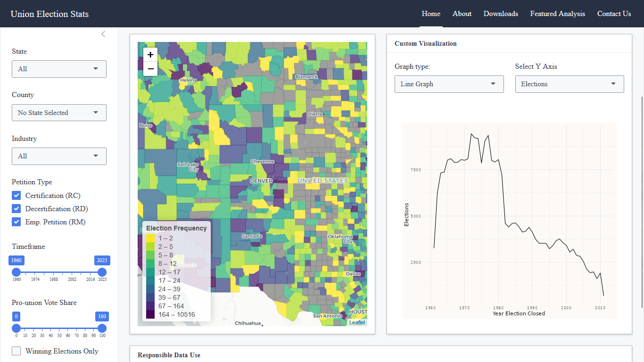Click the Timeframe start handle at 1960
This screenshot has width=644, height=362.
coord(17,272)
